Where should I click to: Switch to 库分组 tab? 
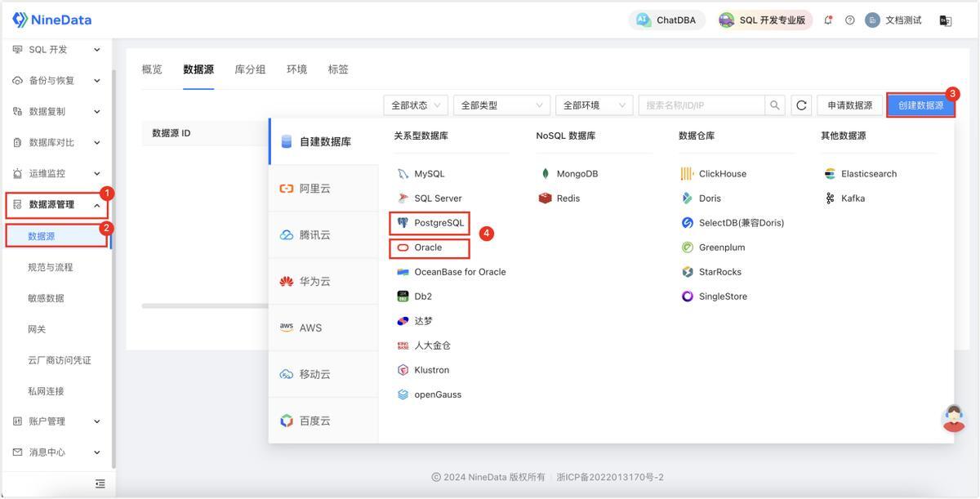[250, 69]
